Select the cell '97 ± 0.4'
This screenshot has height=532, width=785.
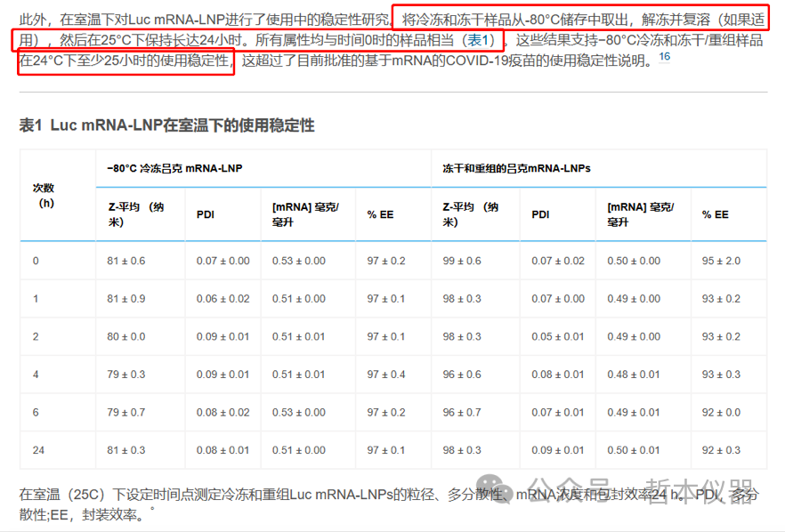pyautogui.click(x=386, y=375)
